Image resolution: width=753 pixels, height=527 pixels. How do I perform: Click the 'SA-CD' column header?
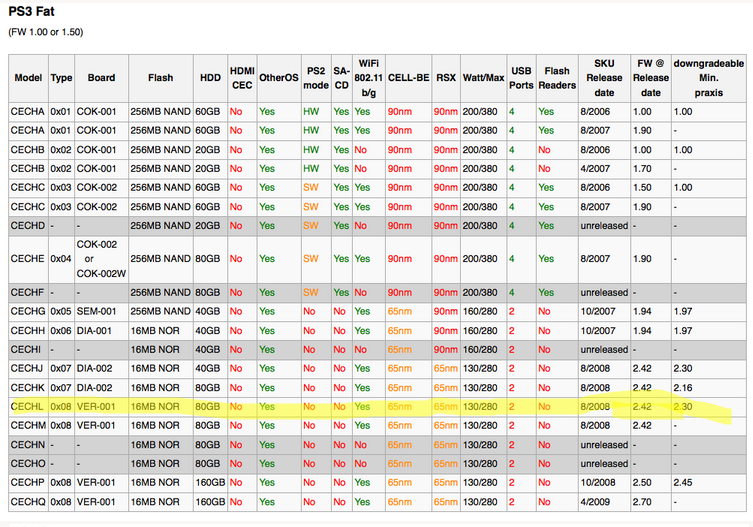pos(341,78)
